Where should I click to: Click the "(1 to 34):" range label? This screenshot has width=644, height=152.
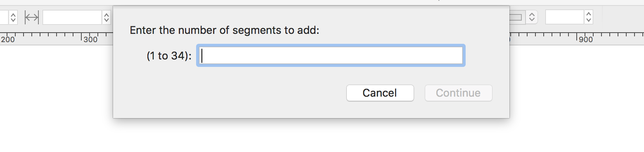[x=169, y=56]
